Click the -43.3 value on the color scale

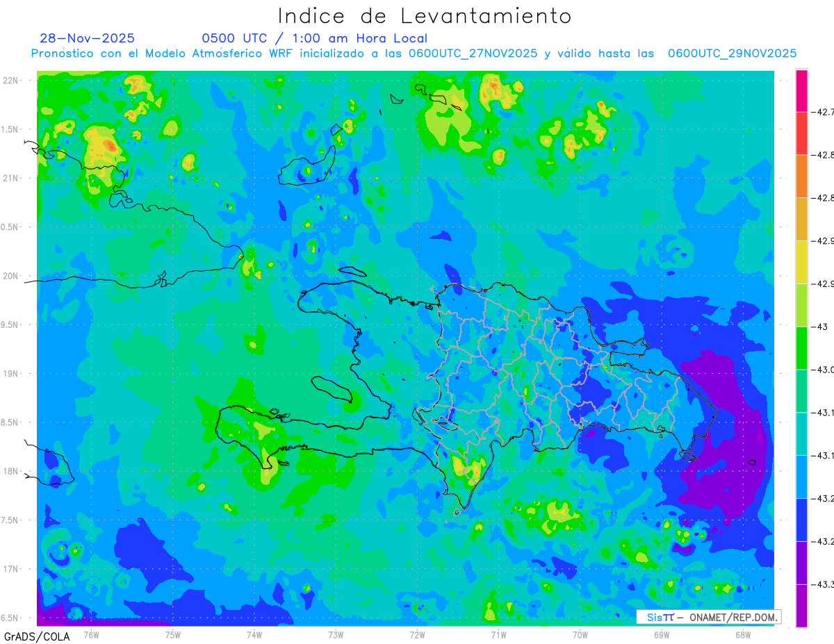[x=824, y=584]
